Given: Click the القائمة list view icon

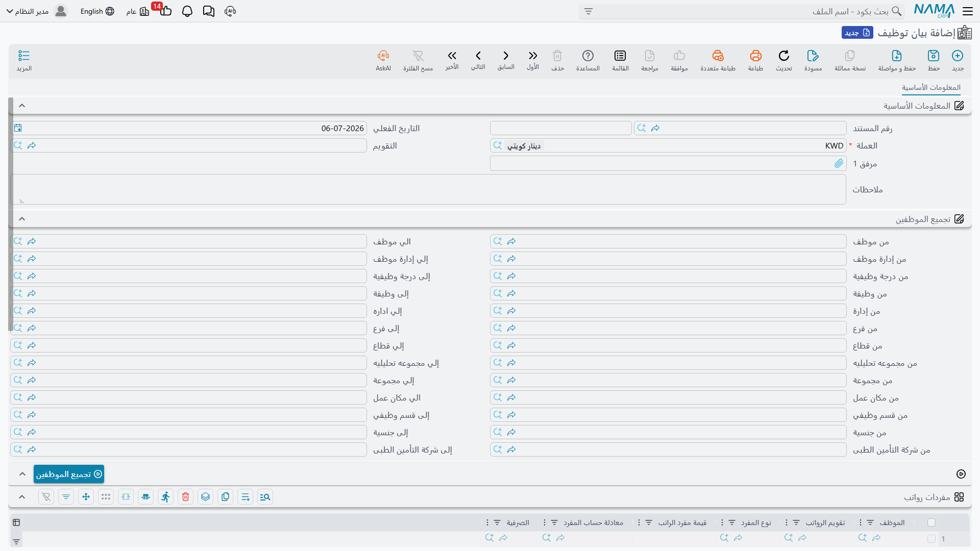Looking at the screenshot, I should click(620, 60).
